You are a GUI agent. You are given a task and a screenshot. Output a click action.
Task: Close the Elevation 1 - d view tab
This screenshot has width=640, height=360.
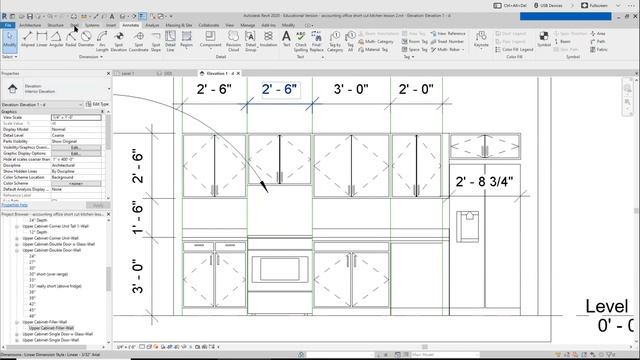tap(238, 73)
